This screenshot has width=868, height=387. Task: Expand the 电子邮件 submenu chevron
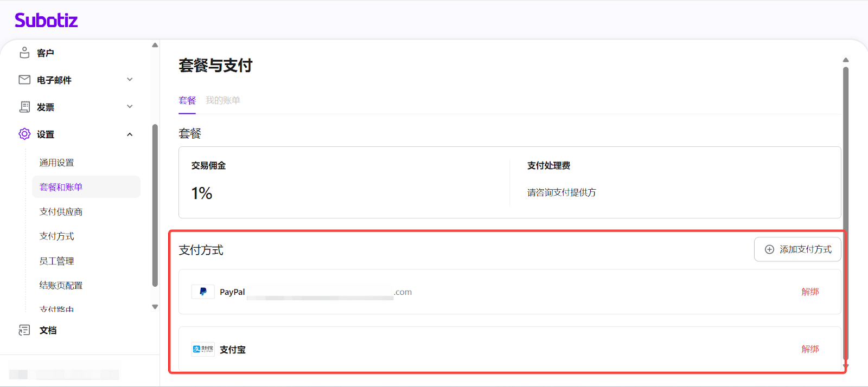(130, 80)
